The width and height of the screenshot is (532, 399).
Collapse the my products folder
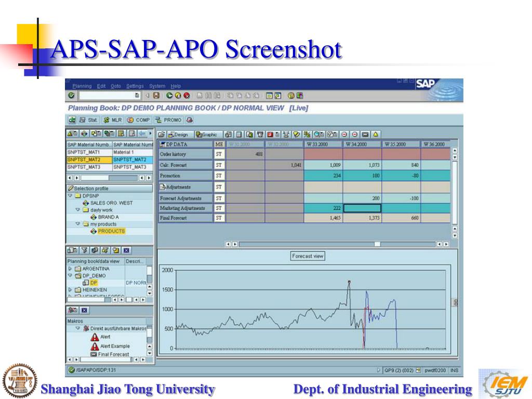point(78,224)
